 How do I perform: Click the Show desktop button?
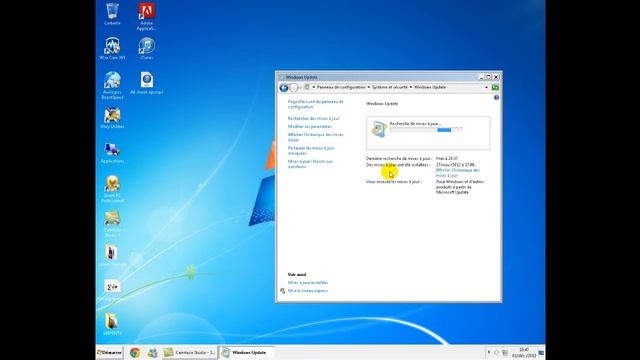click(x=541, y=352)
